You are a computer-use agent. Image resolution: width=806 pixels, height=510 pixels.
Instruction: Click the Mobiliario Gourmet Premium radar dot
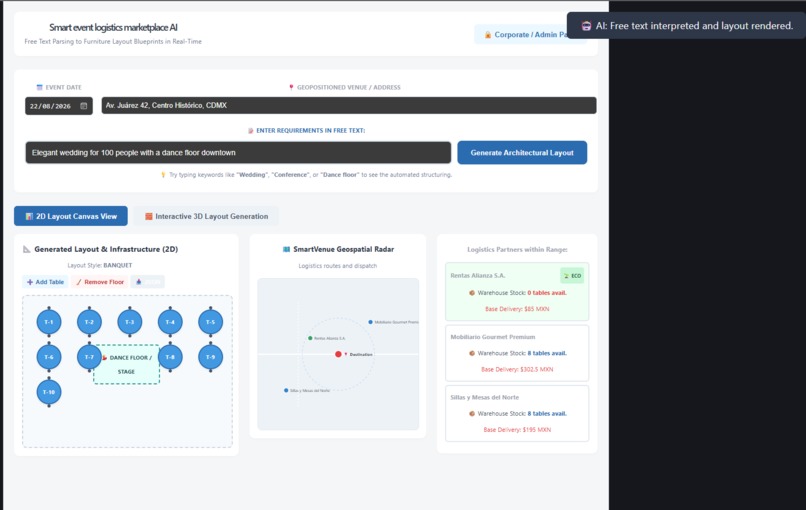pos(370,322)
